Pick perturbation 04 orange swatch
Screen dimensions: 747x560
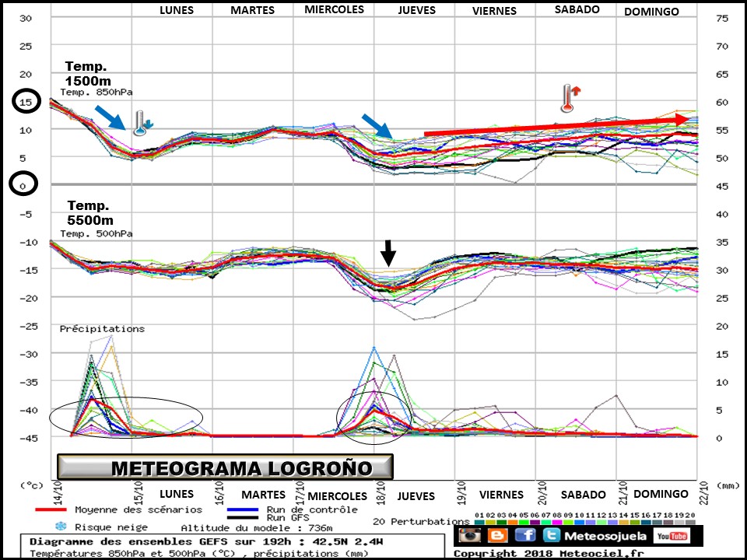click(x=513, y=523)
